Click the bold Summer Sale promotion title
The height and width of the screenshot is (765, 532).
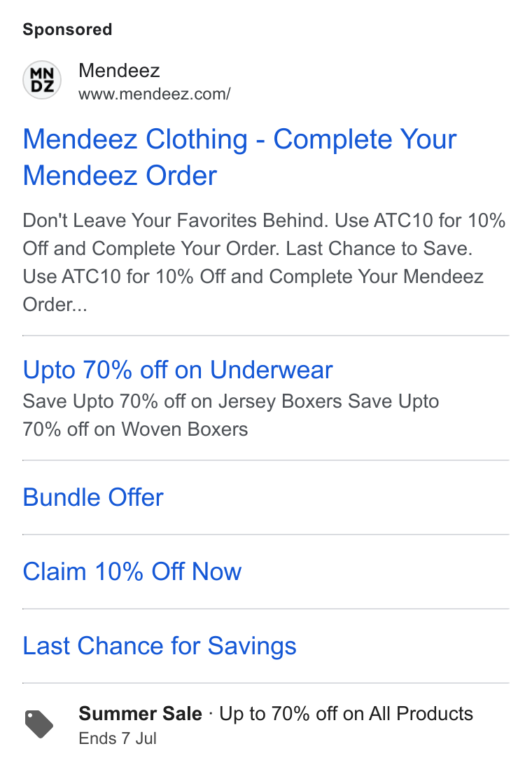click(141, 713)
